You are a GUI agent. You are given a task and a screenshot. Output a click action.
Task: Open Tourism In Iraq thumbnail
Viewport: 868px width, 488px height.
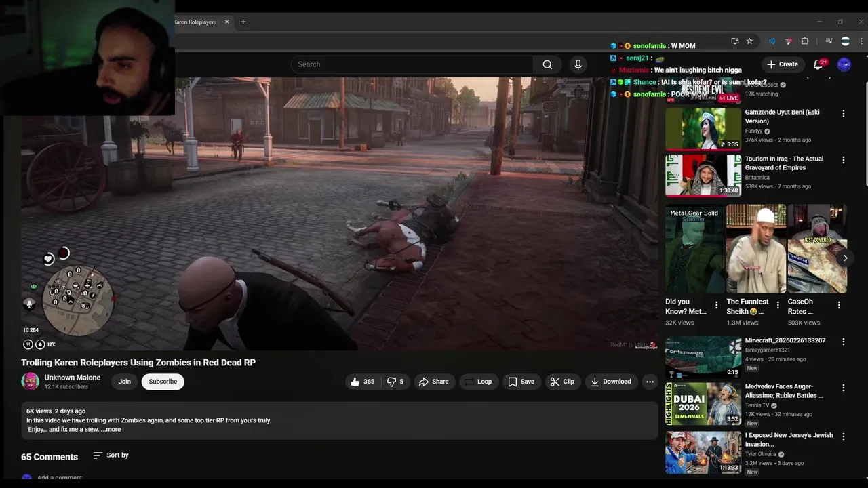point(703,176)
